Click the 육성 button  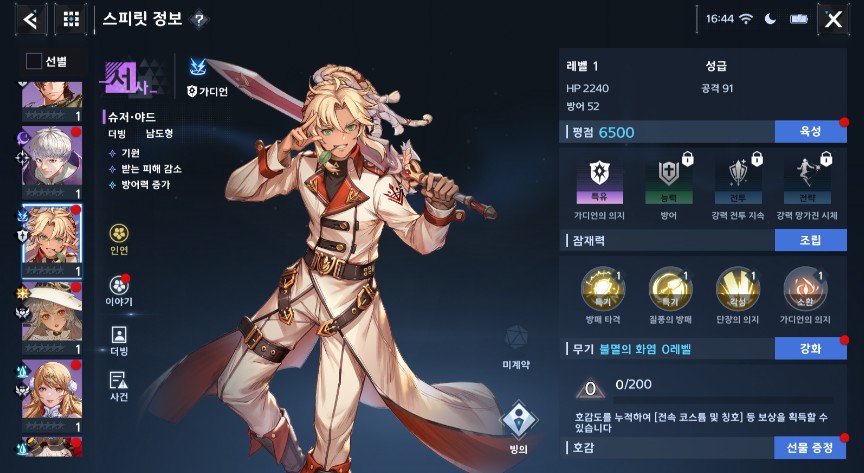click(x=810, y=131)
